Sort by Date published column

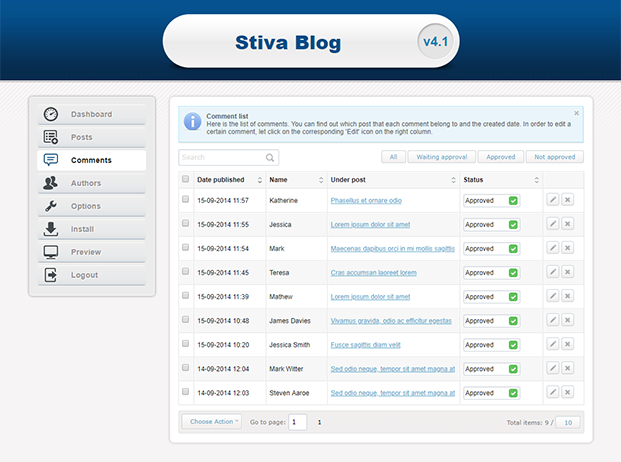click(x=260, y=180)
